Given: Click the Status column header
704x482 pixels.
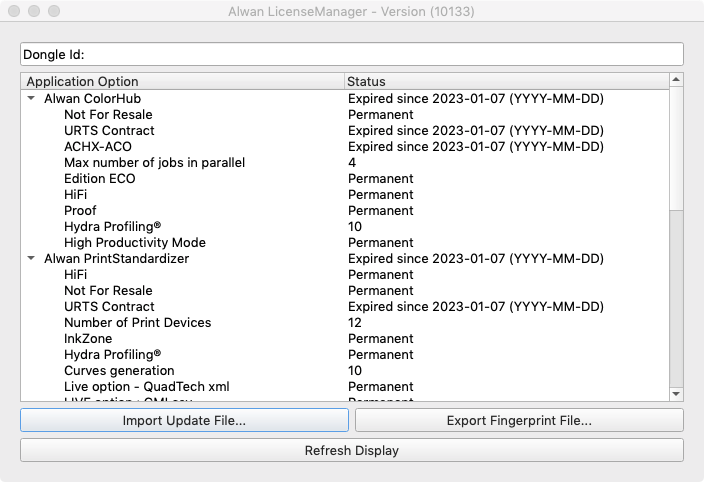Looking at the screenshot, I should 506,81.
